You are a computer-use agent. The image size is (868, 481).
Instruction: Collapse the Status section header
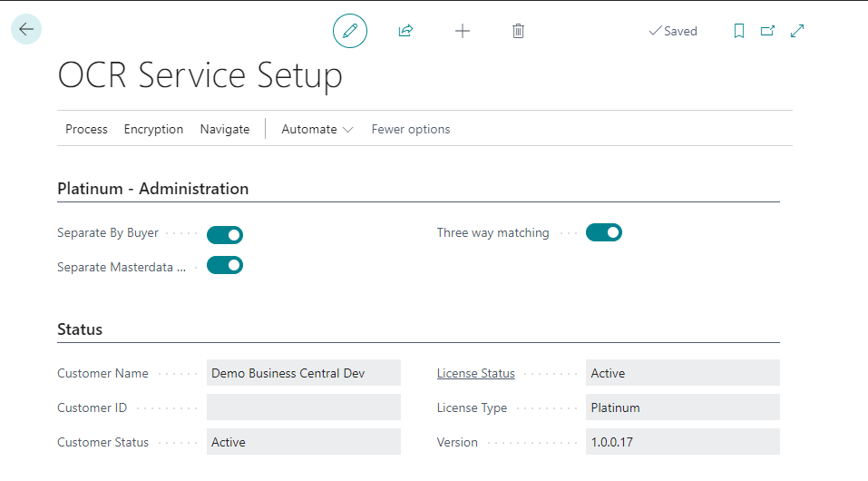80,329
